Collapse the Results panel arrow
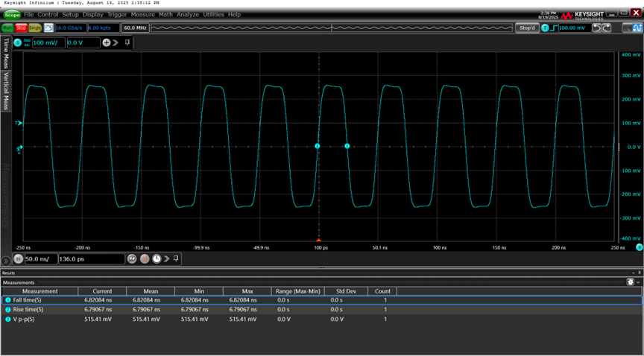Viewport: 644px width, 356px height. [x=633, y=273]
